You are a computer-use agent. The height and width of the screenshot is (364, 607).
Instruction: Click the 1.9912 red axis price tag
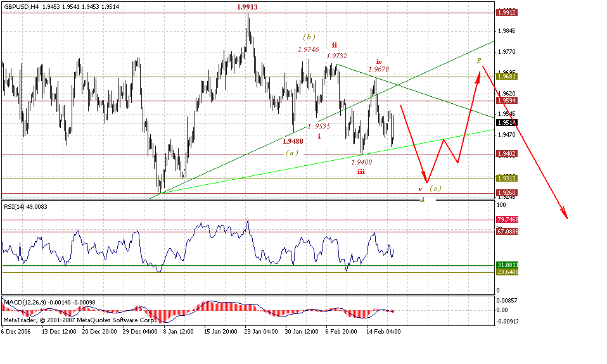pos(507,13)
